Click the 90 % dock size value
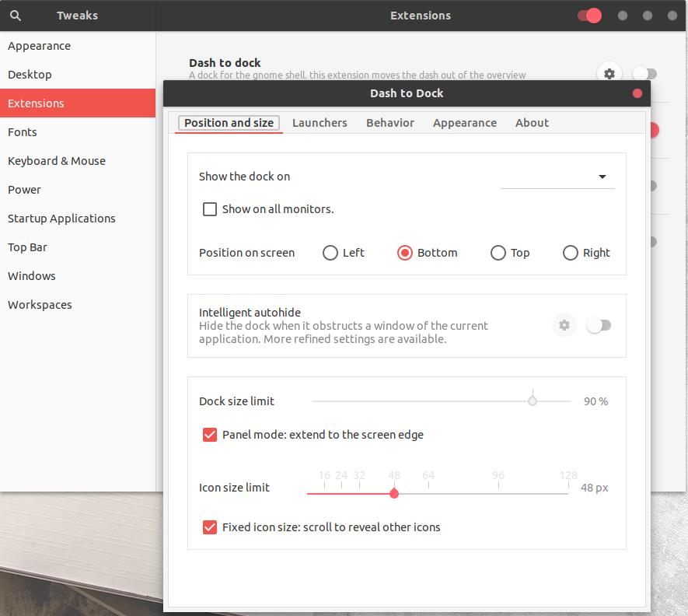The image size is (688, 616). tap(595, 401)
